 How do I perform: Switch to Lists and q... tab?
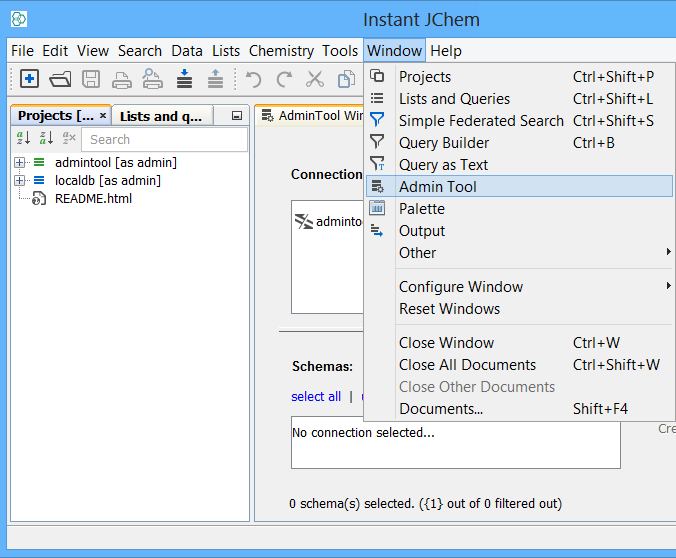pyautogui.click(x=161, y=116)
